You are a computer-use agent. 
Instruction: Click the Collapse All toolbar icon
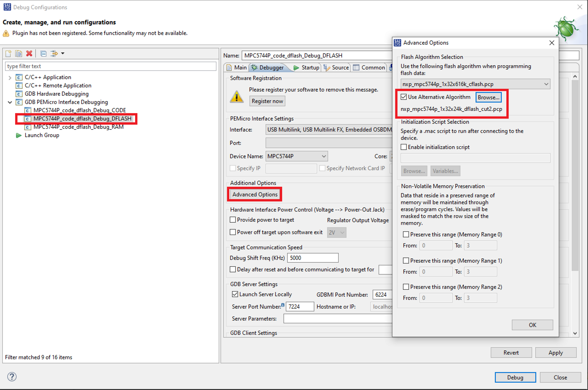[43, 54]
